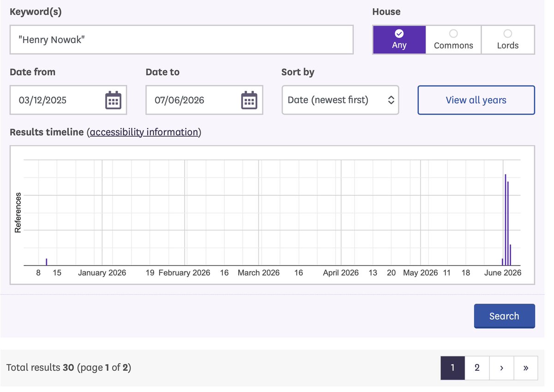554x392 pixels.
Task: Open the accessibility information link
Action: tap(145, 132)
